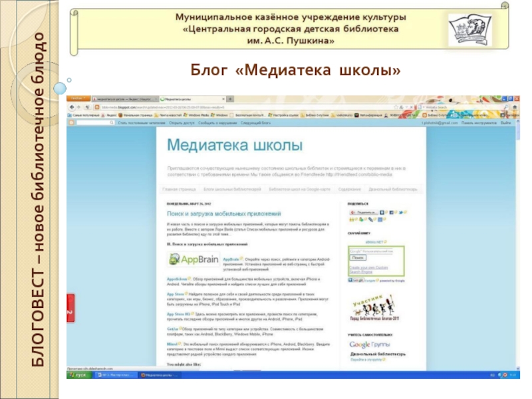Click the AppBrain text link
The width and height of the screenshot is (532, 399).
[x=231, y=259]
